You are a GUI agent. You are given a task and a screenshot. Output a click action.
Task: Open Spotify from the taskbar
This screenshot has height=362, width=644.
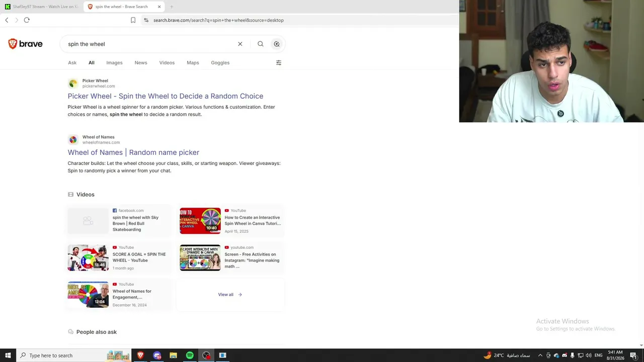coord(190,355)
